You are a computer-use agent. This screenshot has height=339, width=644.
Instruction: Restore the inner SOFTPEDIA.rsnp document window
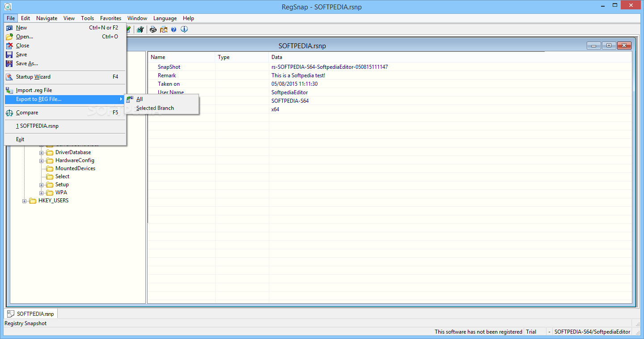pyautogui.click(x=609, y=46)
